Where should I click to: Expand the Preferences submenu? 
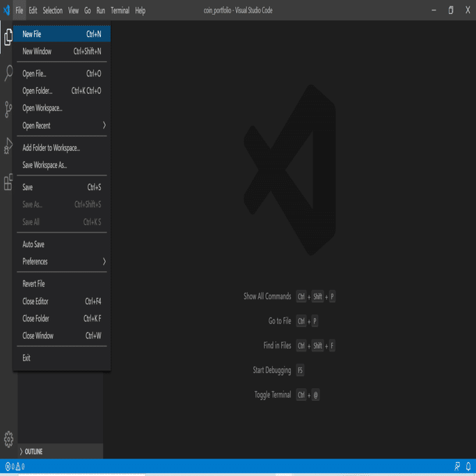click(x=62, y=262)
